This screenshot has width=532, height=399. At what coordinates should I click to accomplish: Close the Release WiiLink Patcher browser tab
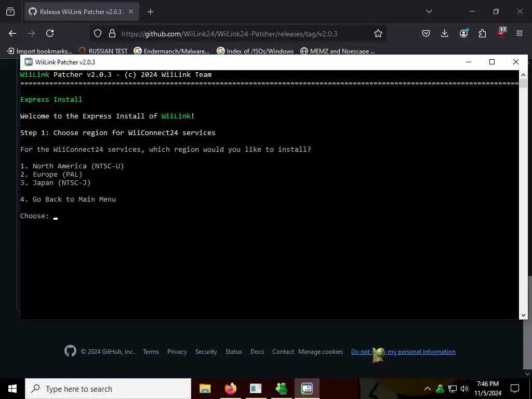click(x=131, y=11)
